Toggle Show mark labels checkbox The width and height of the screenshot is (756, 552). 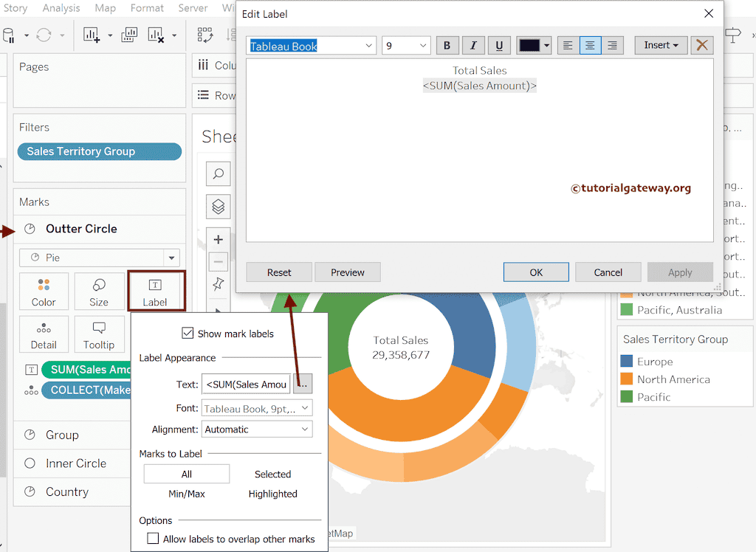tap(188, 333)
